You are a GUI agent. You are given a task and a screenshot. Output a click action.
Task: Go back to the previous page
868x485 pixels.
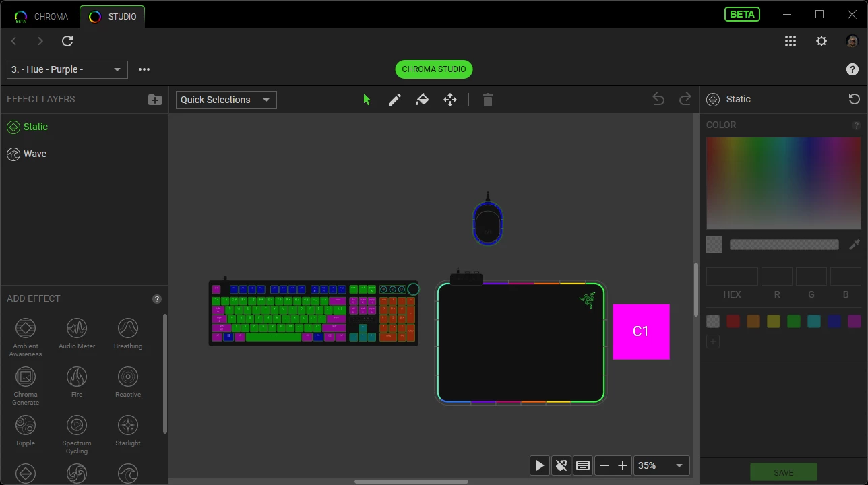[13, 41]
